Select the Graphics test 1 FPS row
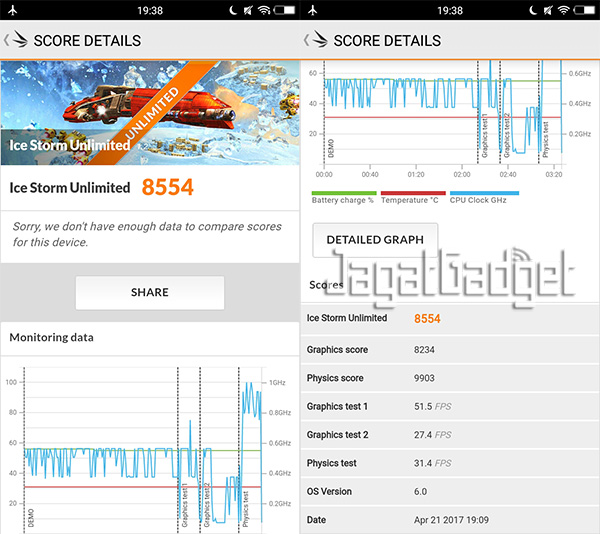Image resolution: width=600 pixels, height=534 pixels. coord(450,406)
